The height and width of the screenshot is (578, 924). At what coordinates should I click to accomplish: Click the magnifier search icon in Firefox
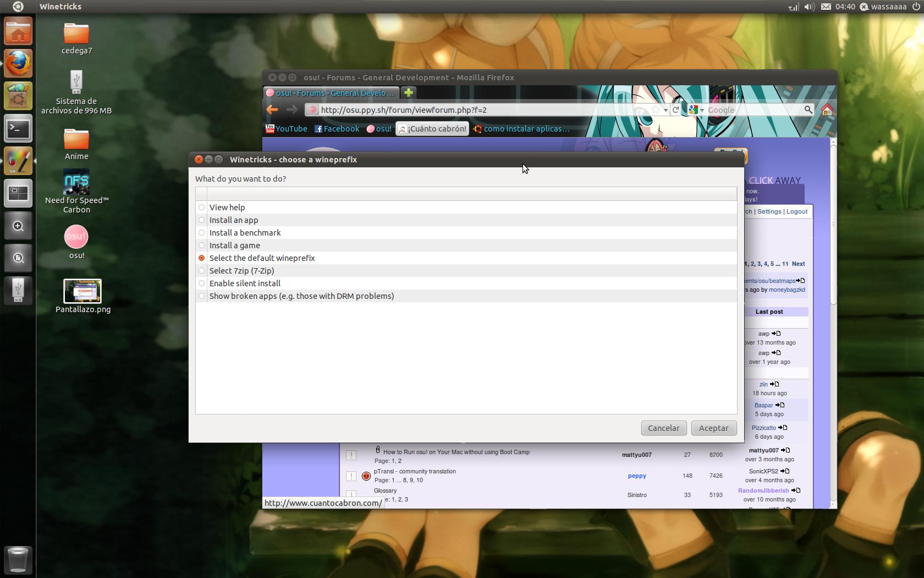808,110
